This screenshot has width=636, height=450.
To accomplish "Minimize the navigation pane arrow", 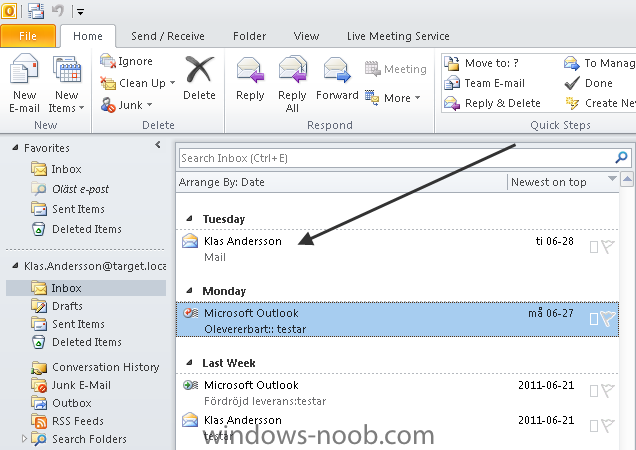I will click(158, 144).
